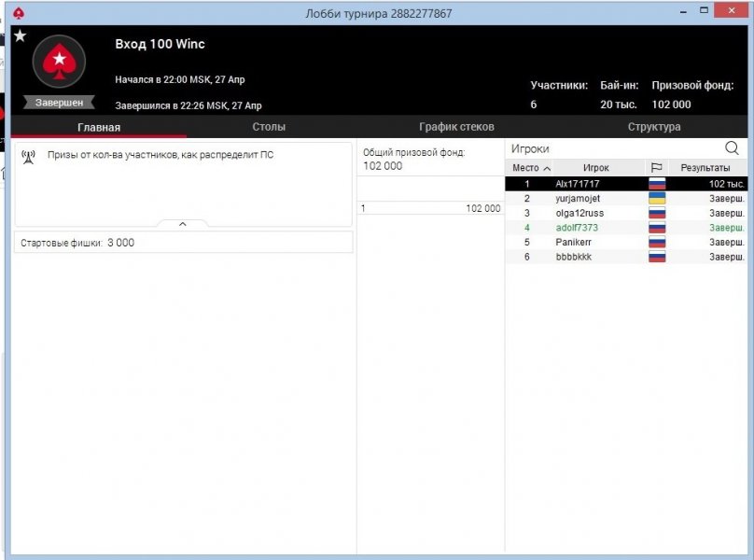Click the first-place 102 000 prize row
The height and width of the screenshot is (560, 754).
click(430, 208)
